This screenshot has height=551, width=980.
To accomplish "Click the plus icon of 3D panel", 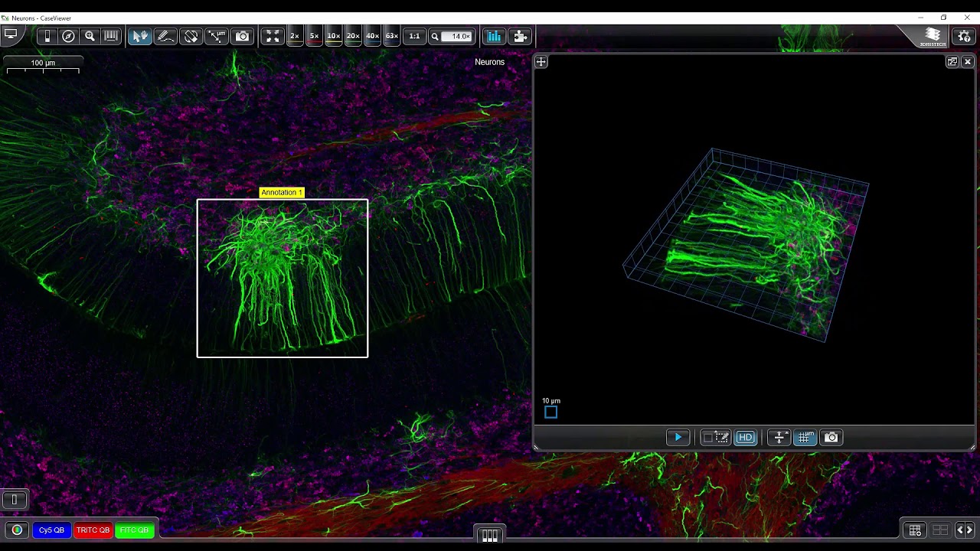I will pyautogui.click(x=541, y=62).
